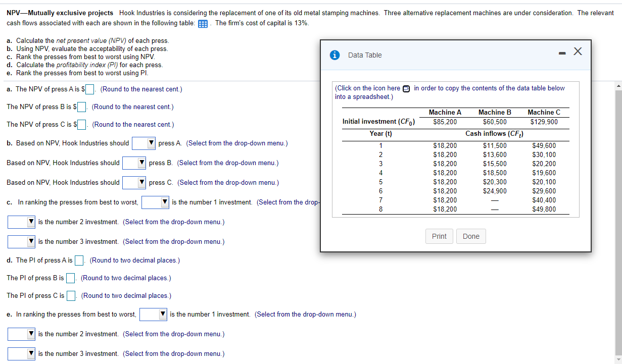Select the NPV of press B input box
The height and width of the screenshot is (364, 622).
(x=81, y=107)
